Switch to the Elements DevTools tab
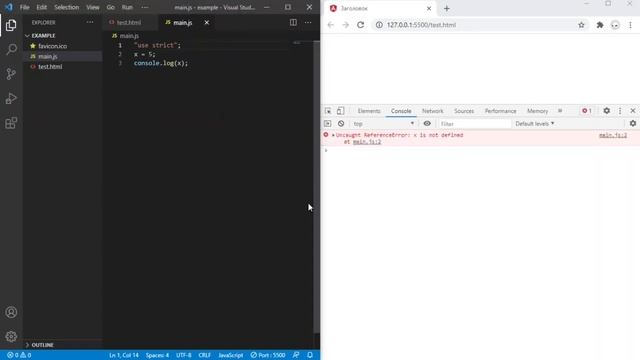Viewport: 640px width, 360px height. coord(369,111)
